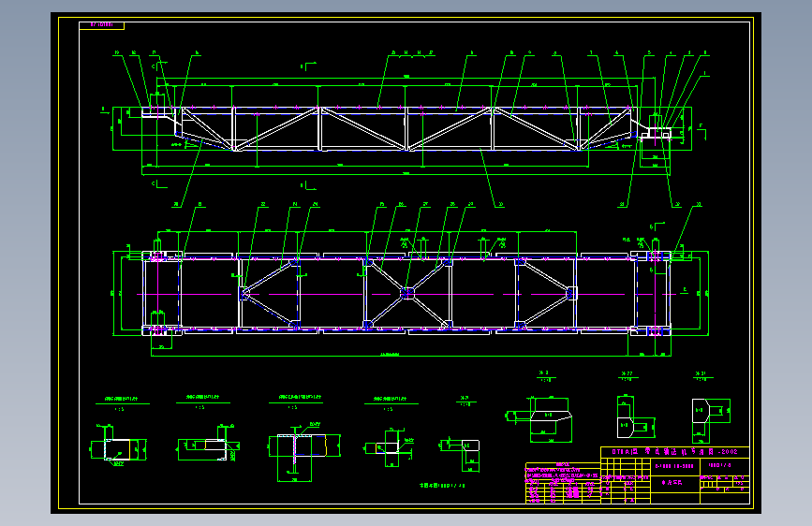Click the magenta centerline across the plan view

[406, 294]
